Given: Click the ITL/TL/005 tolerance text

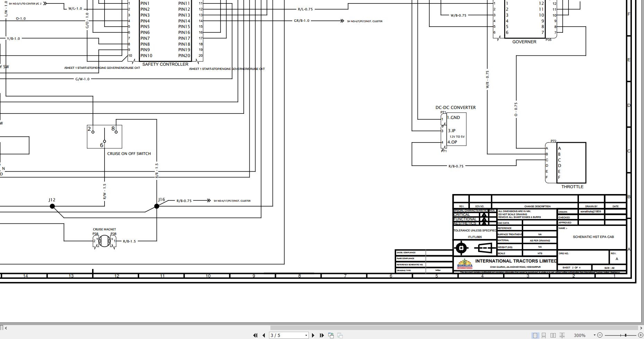Looking at the screenshot, I should pyautogui.click(x=475, y=237).
